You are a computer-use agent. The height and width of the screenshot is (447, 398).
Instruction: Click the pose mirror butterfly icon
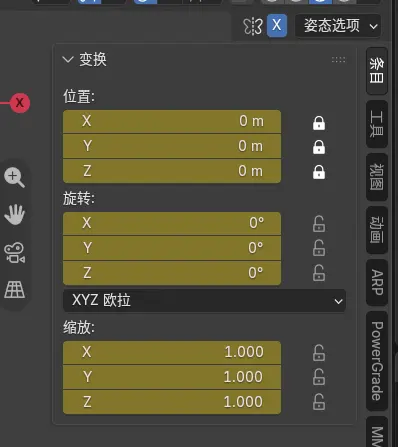click(x=253, y=26)
